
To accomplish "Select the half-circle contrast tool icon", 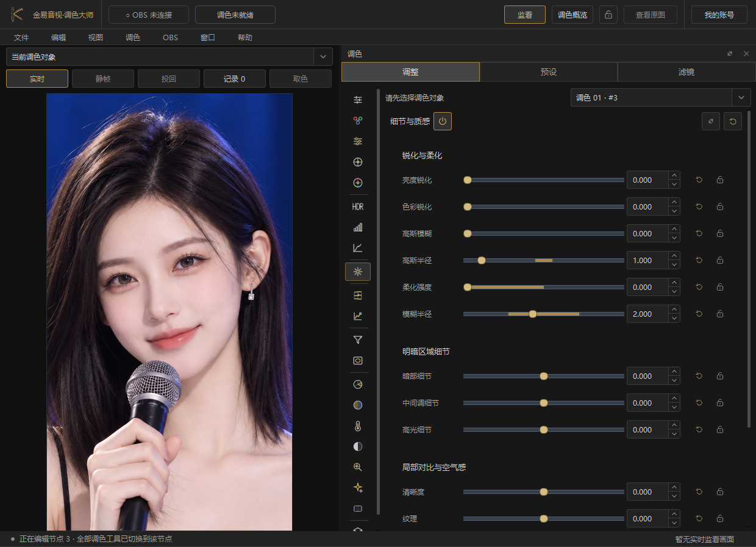I will pyautogui.click(x=358, y=446).
